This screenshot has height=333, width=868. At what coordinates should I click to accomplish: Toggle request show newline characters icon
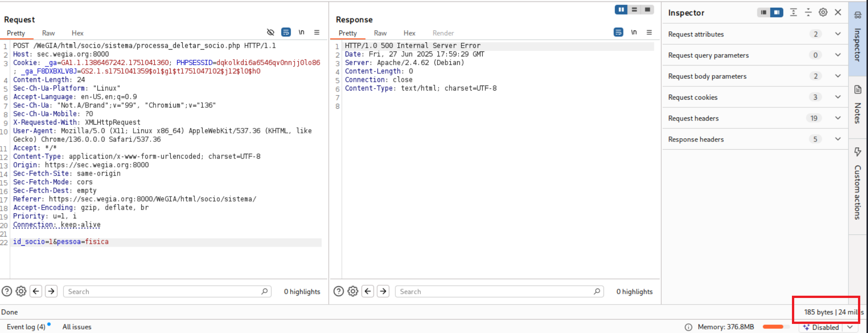301,32
